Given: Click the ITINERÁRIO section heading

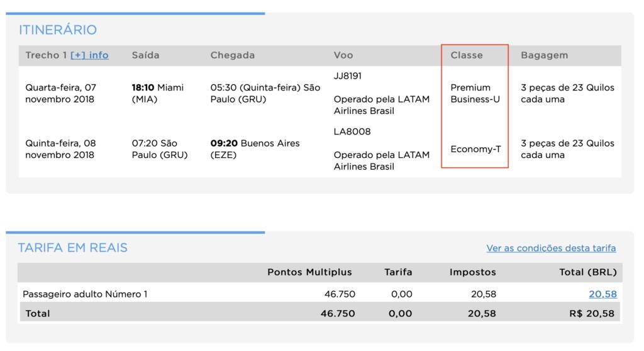Looking at the screenshot, I should coord(58,30).
